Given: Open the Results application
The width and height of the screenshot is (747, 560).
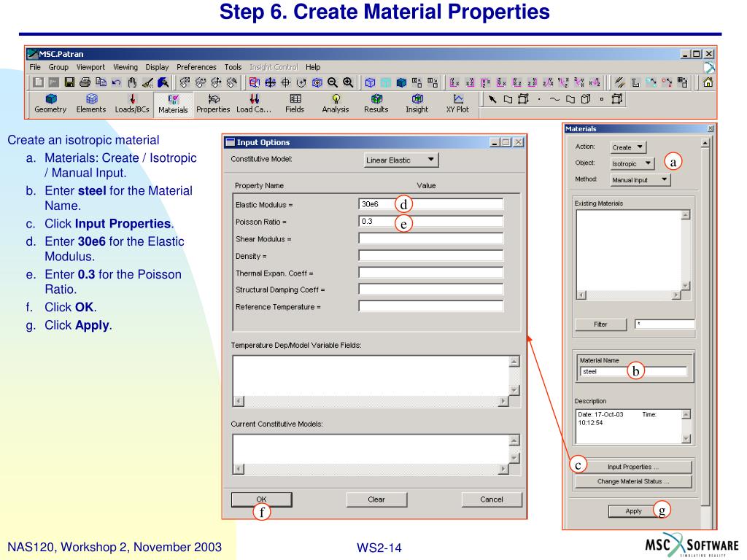Looking at the screenshot, I should [376, 104].
